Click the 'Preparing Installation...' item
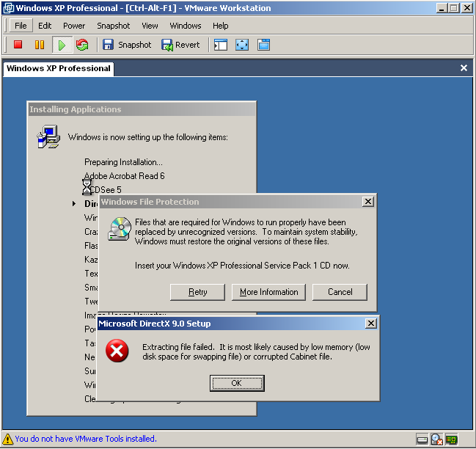This screenshot has height=449, width=476. point(123,162)
